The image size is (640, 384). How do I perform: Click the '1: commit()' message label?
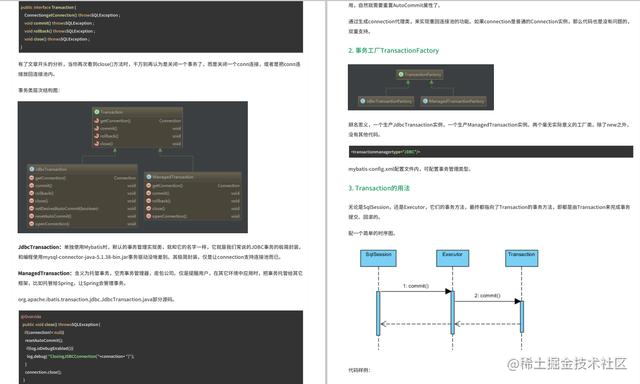[x=416, y=286]
